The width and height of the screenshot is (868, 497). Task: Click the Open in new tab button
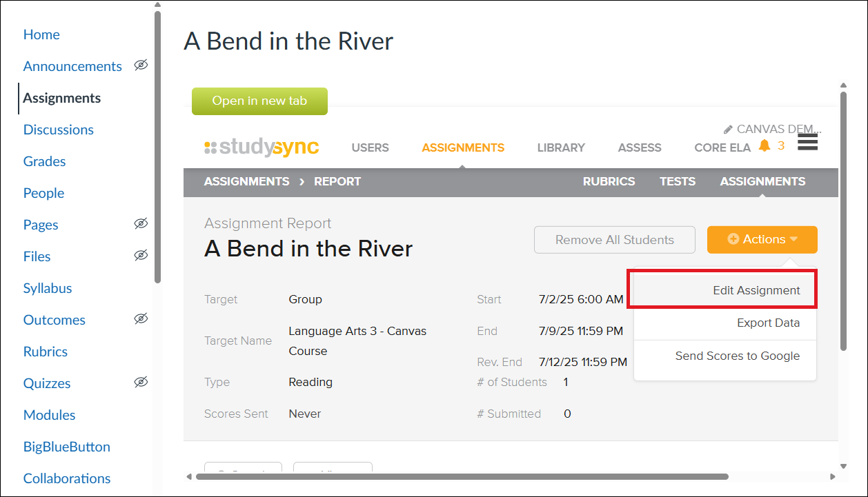coord(259,101)
